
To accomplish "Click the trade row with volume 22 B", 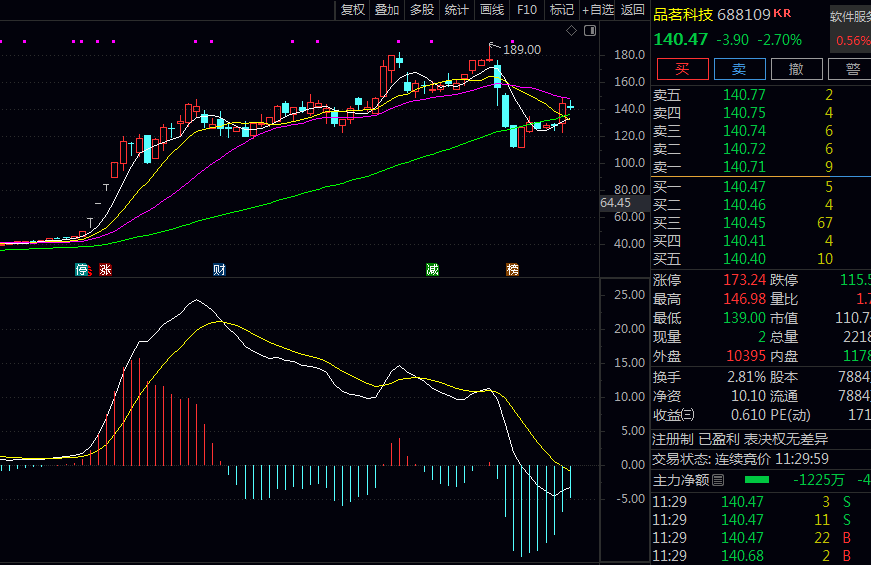I will click(x=760, y=538).
